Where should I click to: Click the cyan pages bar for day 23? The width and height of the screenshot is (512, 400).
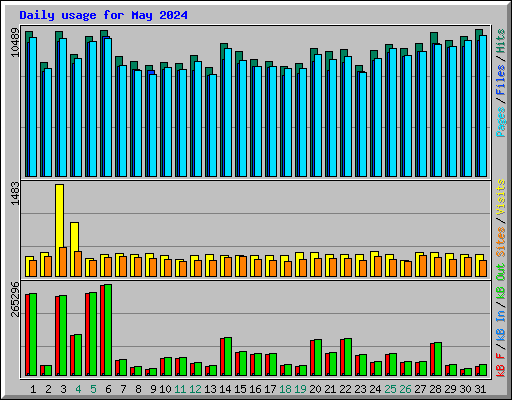click(363, 124)
